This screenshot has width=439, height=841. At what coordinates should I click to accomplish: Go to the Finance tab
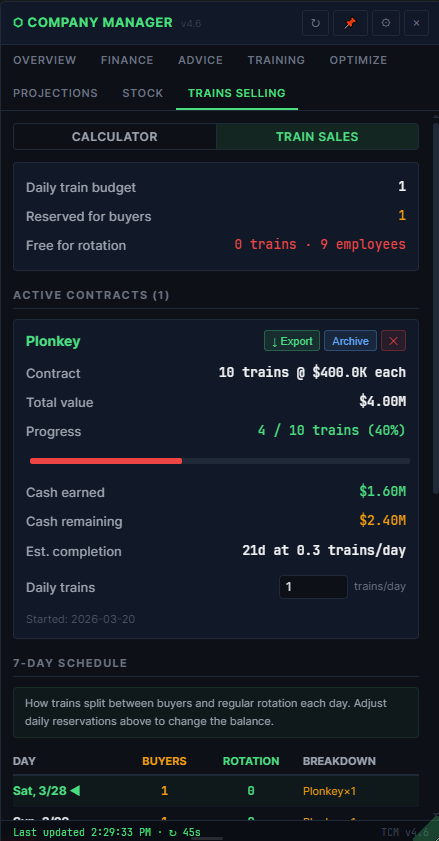click(127, 60)
